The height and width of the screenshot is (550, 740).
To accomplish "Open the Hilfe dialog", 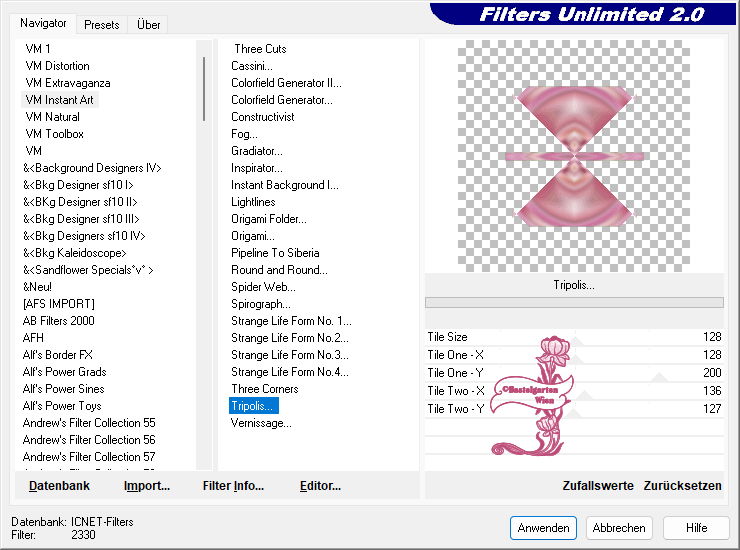I will 696,528.
